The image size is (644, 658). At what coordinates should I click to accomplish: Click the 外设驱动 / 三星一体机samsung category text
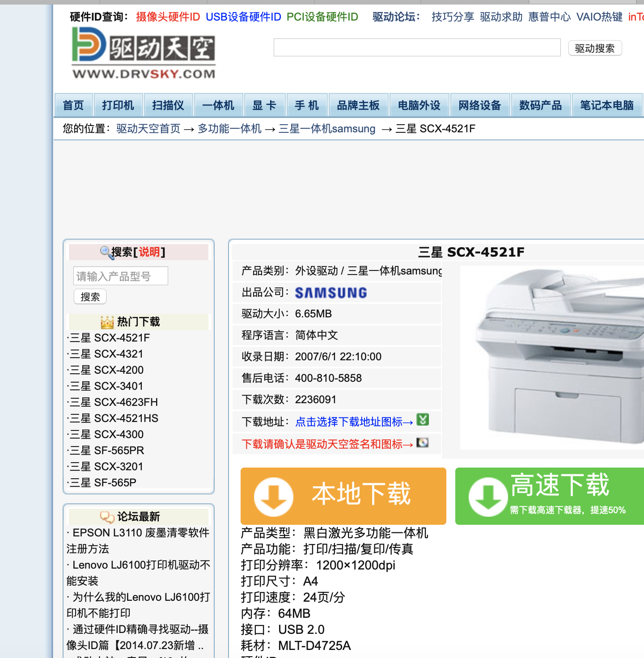point(369,270)
